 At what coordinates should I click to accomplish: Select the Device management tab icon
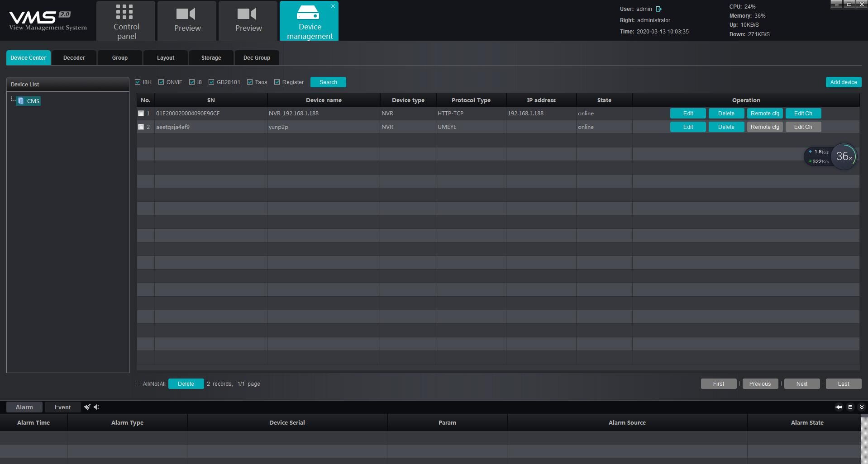[308, 13]
